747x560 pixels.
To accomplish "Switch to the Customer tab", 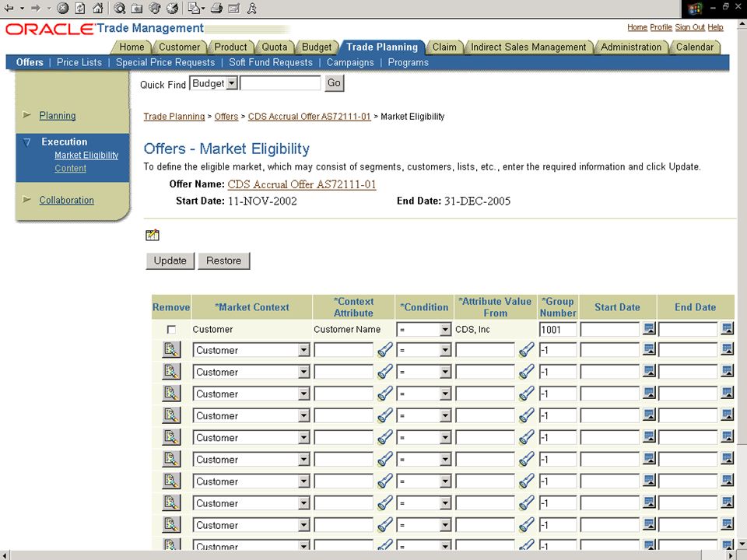I will pos(179,47).
